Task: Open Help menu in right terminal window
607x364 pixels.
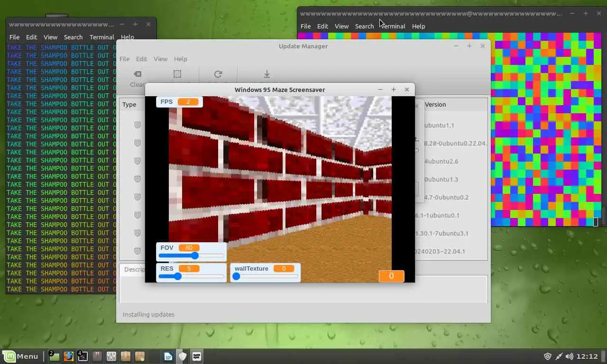Action: (418, 26)
